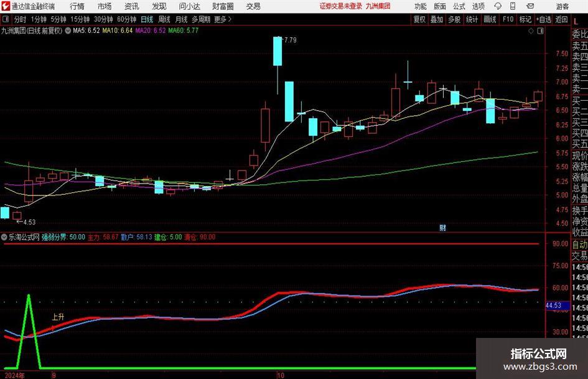Toggle the side panel icon at chart corner

(x=540, y=31)
